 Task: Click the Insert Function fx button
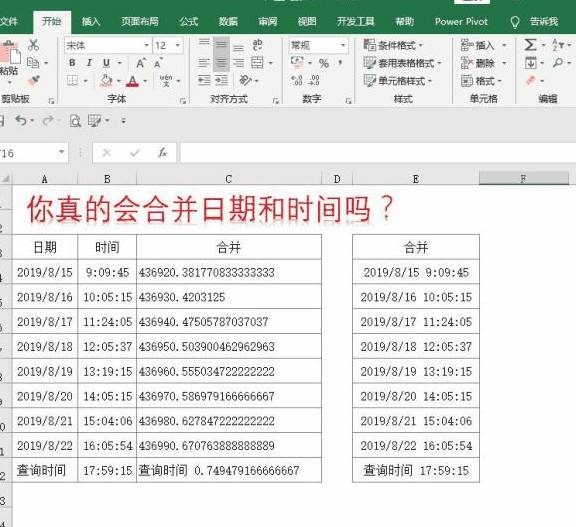click(x=162, y=152)
